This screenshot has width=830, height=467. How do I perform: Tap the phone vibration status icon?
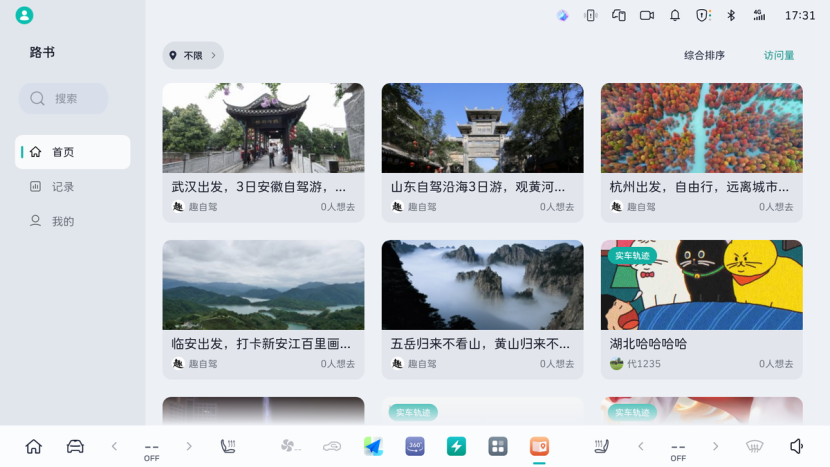591,15
